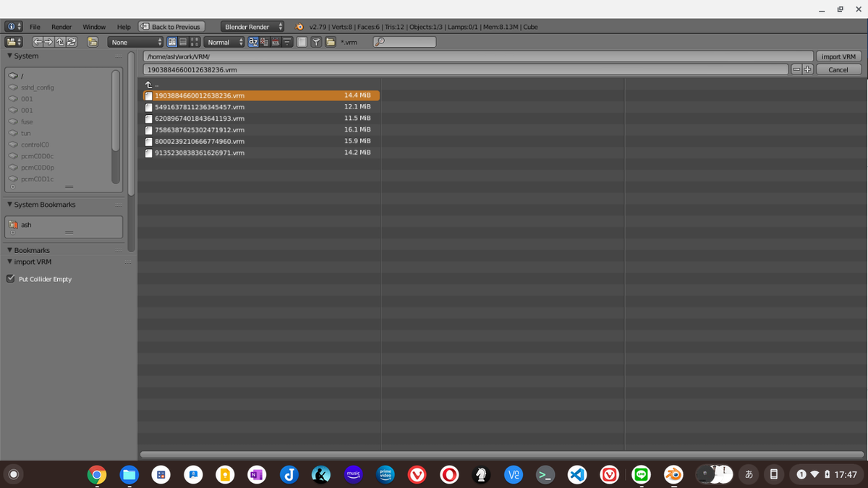Open the tun system entry
This screenshot has height=488, width=868.
[x=59, y=133]
